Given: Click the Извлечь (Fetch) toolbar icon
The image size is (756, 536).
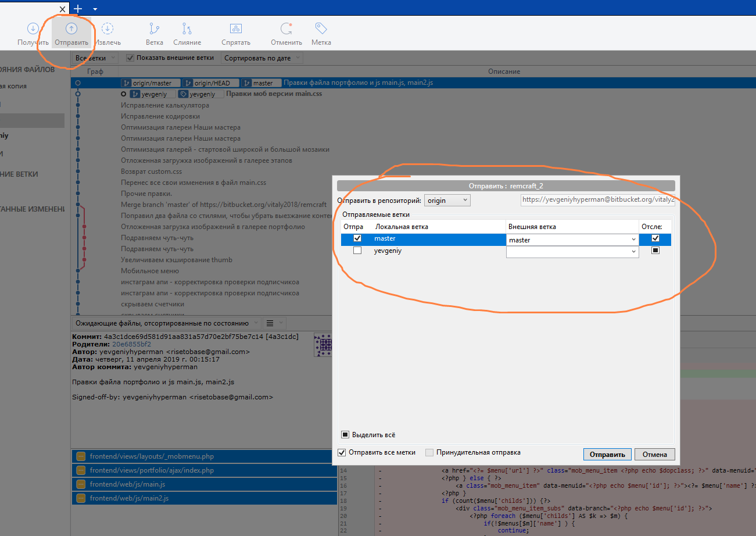Looking at the screenshot, I should [x=108, y=28].
